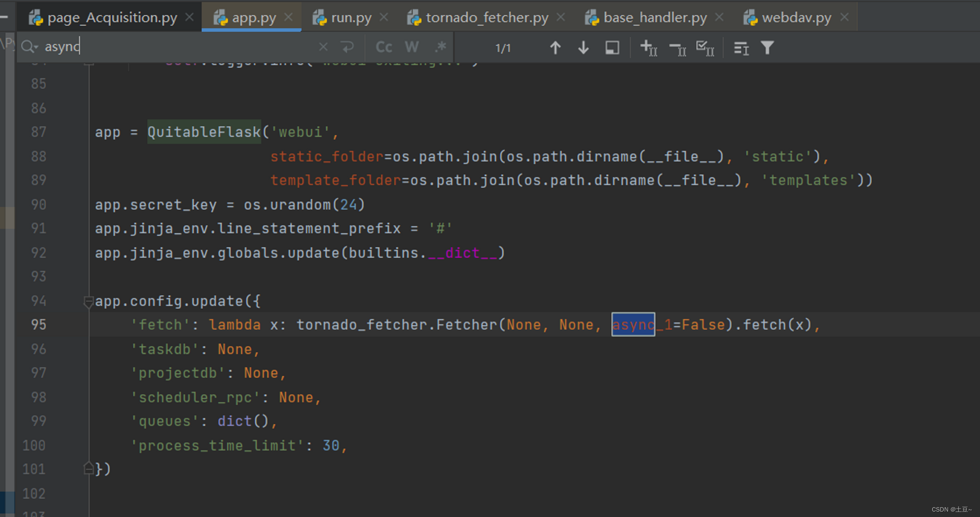Image resolution: width=980 pixels, height=517 pixels.
Task: Click line number 87 in gutter
Action: pyautogui.click(x=39, y=132)
